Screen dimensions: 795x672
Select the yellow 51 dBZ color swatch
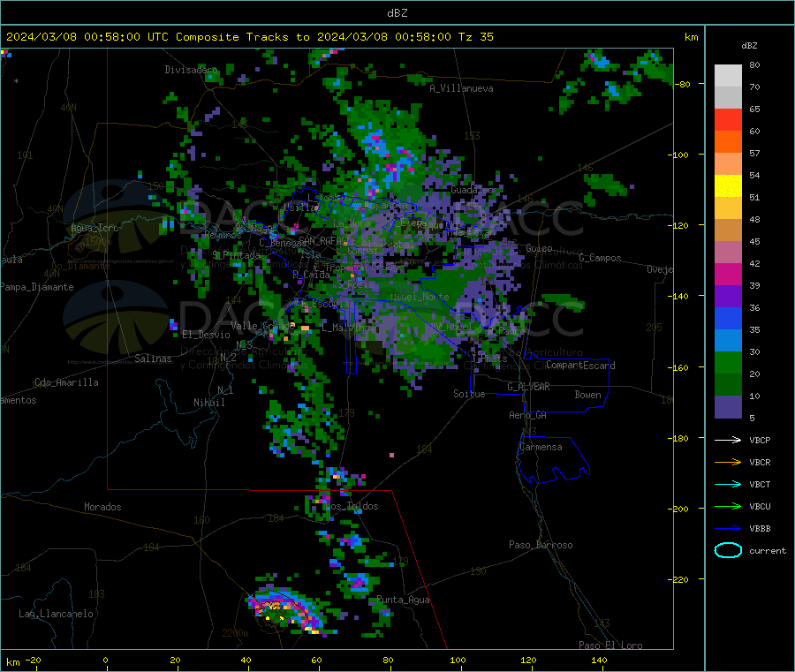(x=728, y=186)
